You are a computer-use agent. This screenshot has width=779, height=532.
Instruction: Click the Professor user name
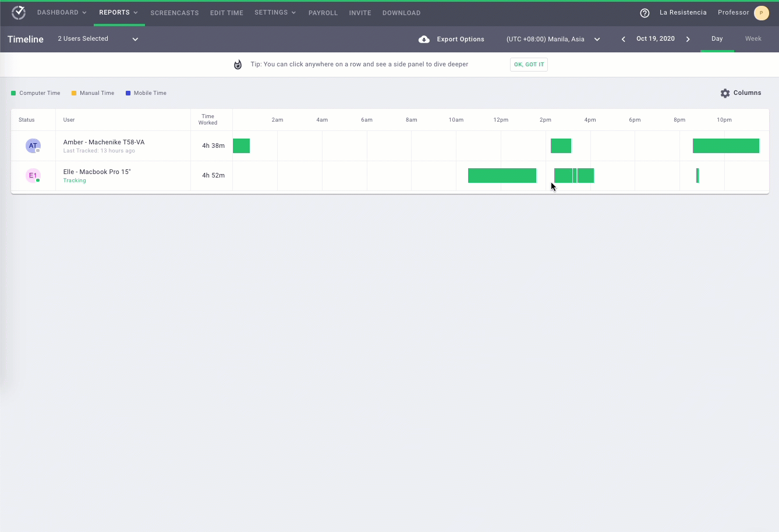[734, 13]
